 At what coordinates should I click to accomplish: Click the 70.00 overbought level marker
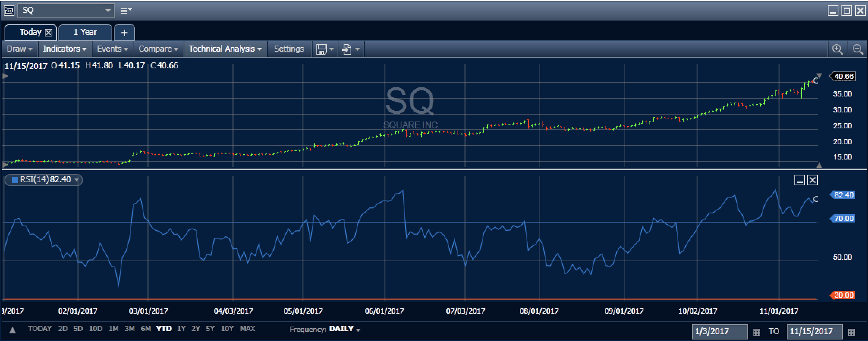click(843, 219)
